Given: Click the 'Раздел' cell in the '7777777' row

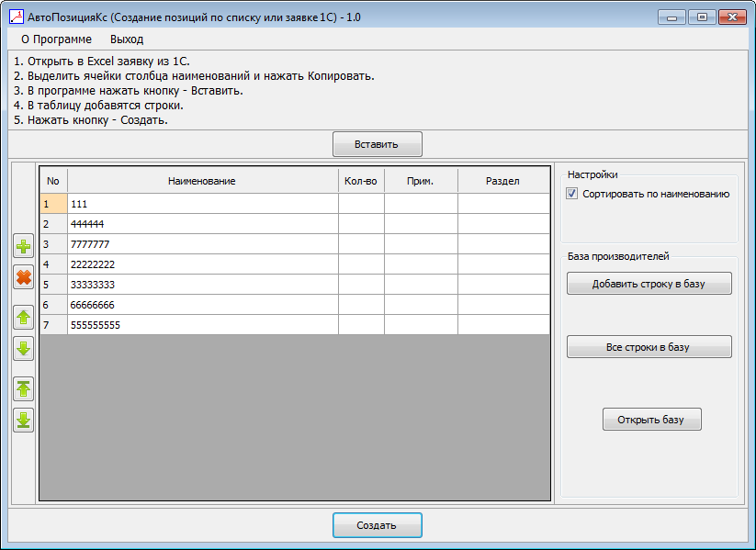Looking at the screenshot, I should [503, 244].
